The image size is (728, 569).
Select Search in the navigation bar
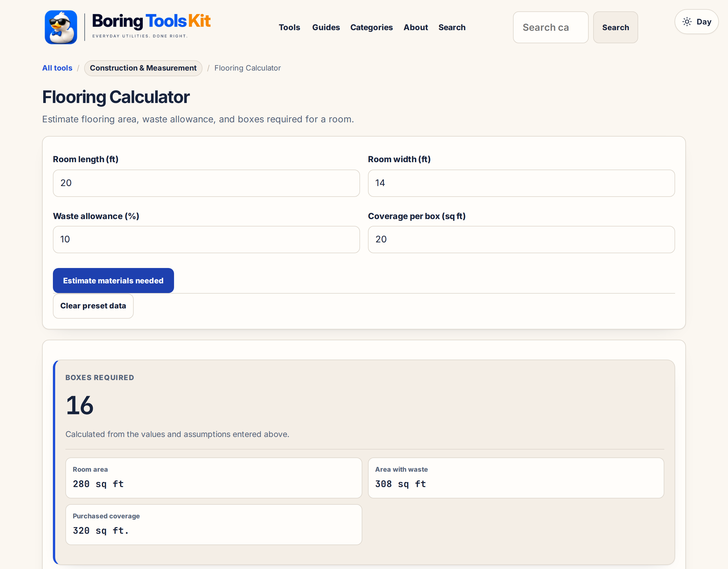(x=452, y=27)
